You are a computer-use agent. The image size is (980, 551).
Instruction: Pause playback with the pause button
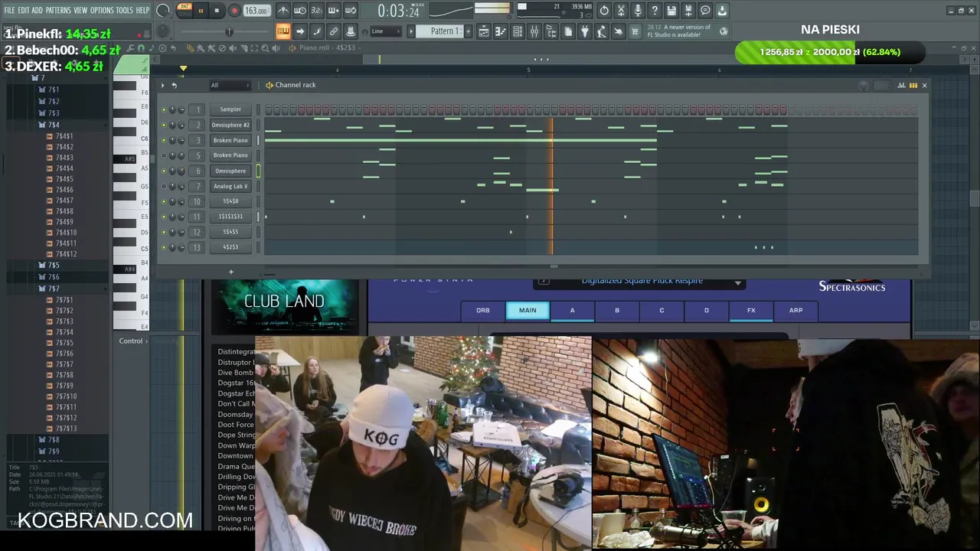point(201,11)
